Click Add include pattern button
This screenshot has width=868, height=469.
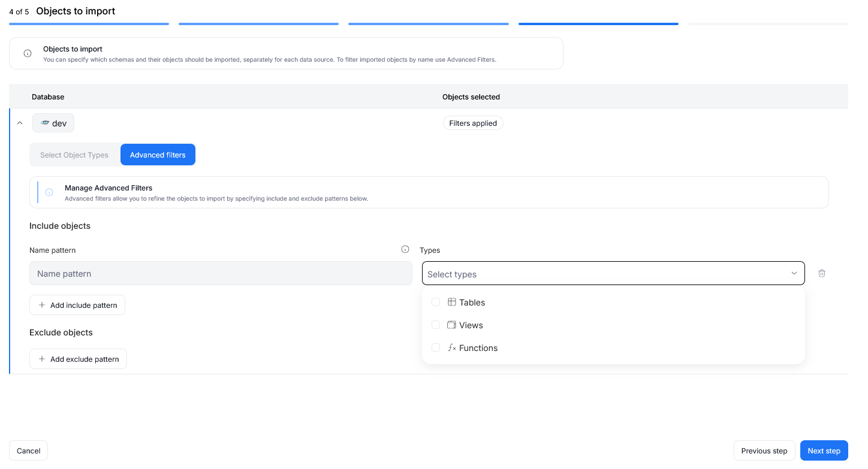[x=77, y=305]
